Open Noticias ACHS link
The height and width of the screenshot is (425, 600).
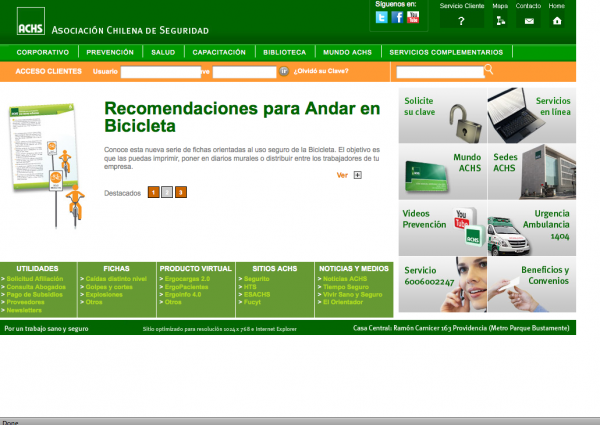click(x=345, y=279)
